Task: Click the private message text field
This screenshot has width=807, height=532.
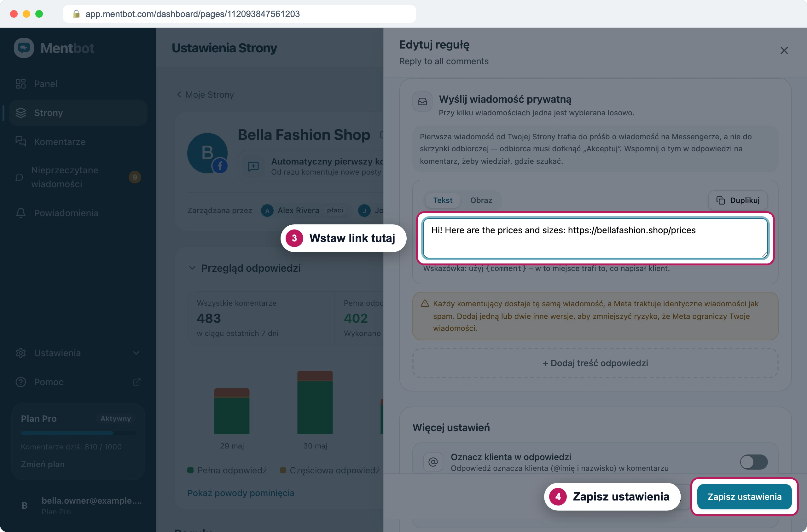Action: click(595, 238)
